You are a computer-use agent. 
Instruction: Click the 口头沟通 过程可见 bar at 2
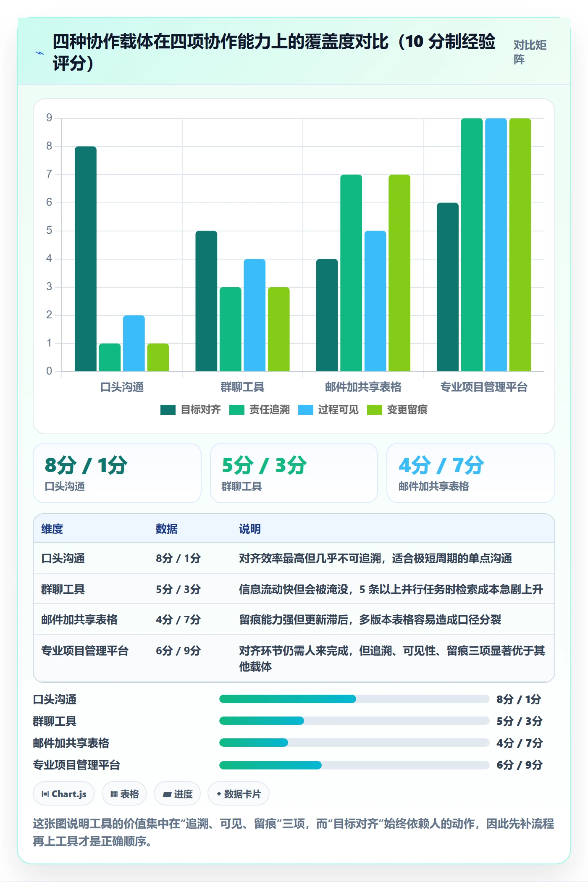[x=134, y=343]
